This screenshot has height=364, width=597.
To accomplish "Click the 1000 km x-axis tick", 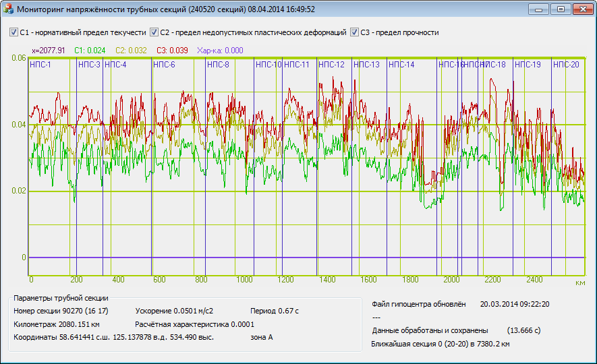I will tap(244, 280).
